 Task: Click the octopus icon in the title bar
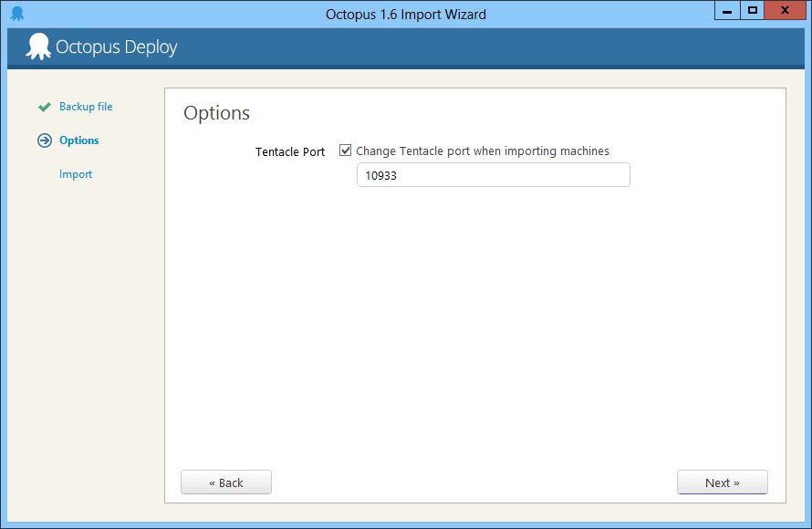[x=16, y=14]
